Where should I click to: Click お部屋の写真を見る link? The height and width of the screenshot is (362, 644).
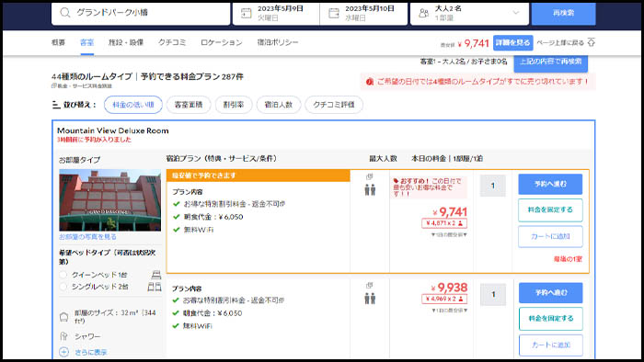(87, 237)
